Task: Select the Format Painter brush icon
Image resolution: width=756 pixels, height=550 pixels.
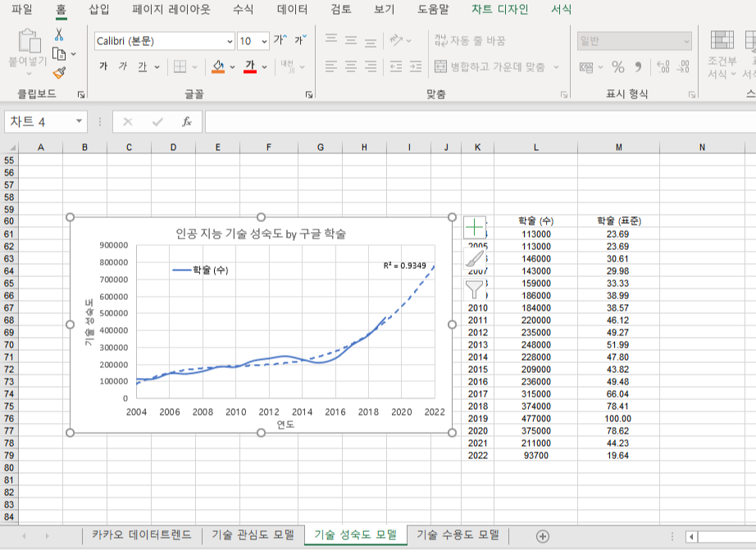Action: coord(59,73)
